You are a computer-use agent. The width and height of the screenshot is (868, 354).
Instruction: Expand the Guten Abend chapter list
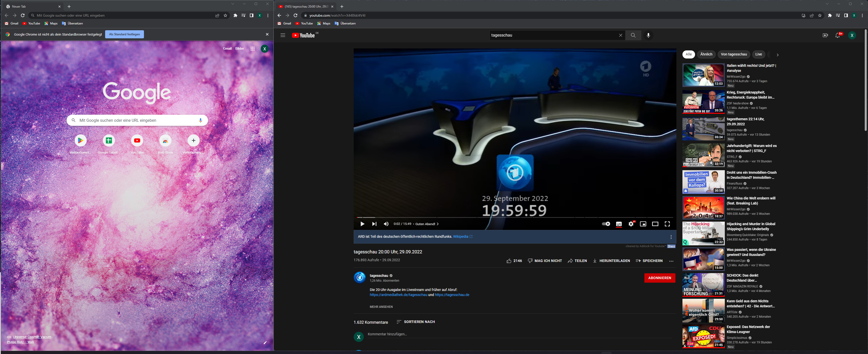tap(427, 224)
